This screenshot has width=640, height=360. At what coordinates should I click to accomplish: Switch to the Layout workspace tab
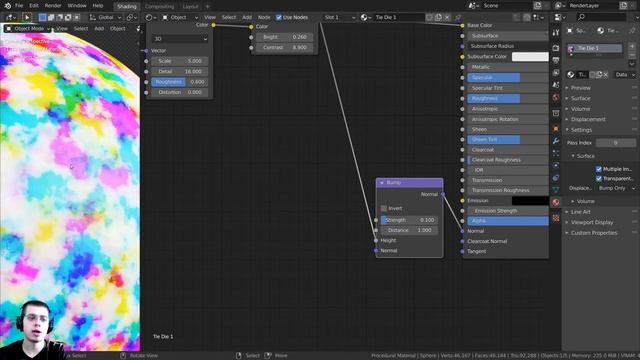tap(190, 7)
